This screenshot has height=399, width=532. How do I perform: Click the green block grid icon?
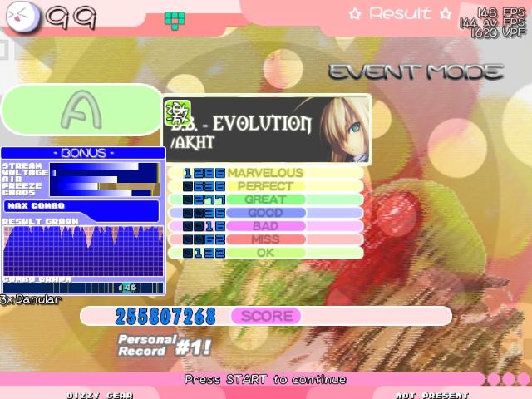coord(175,20)
